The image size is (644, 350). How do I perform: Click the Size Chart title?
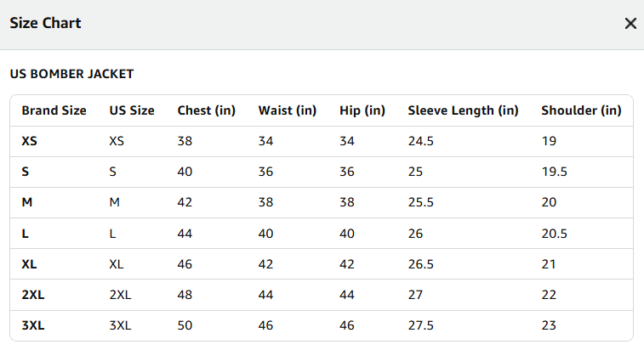(45, 23)
